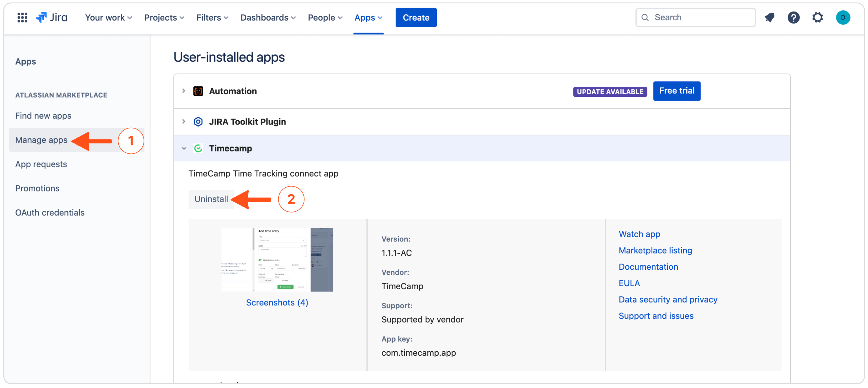The image size is (868, 388).
Task: Open the Projects dropdown menu
Action: click(x=164, y=17)
